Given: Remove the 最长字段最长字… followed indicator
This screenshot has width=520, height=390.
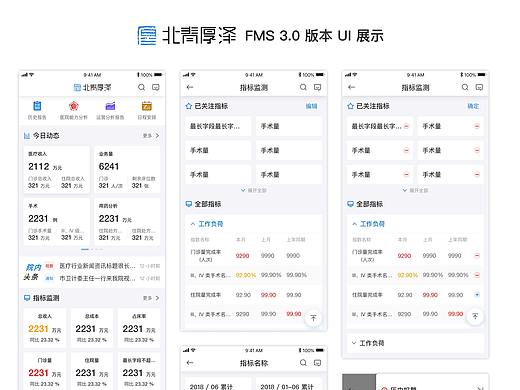Looking at the screenshot, I should [x=406, y=126].
